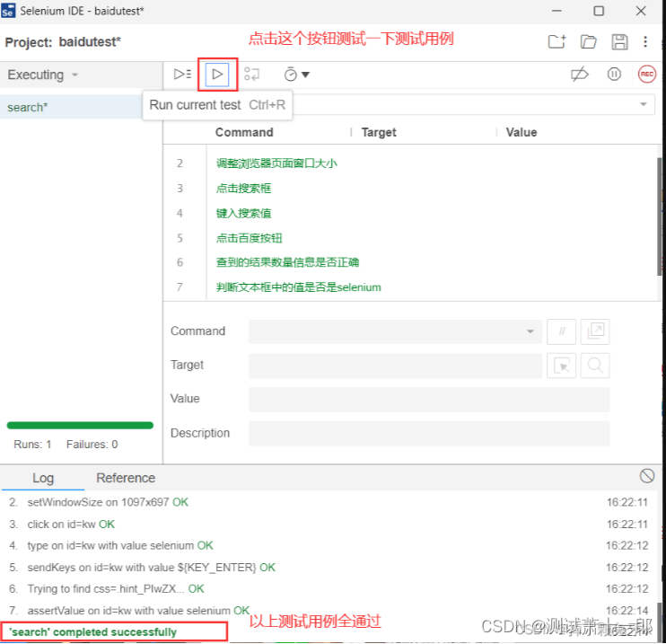
Task: Toggle the enable/disable command comment button
Action: tap(562, 331)
